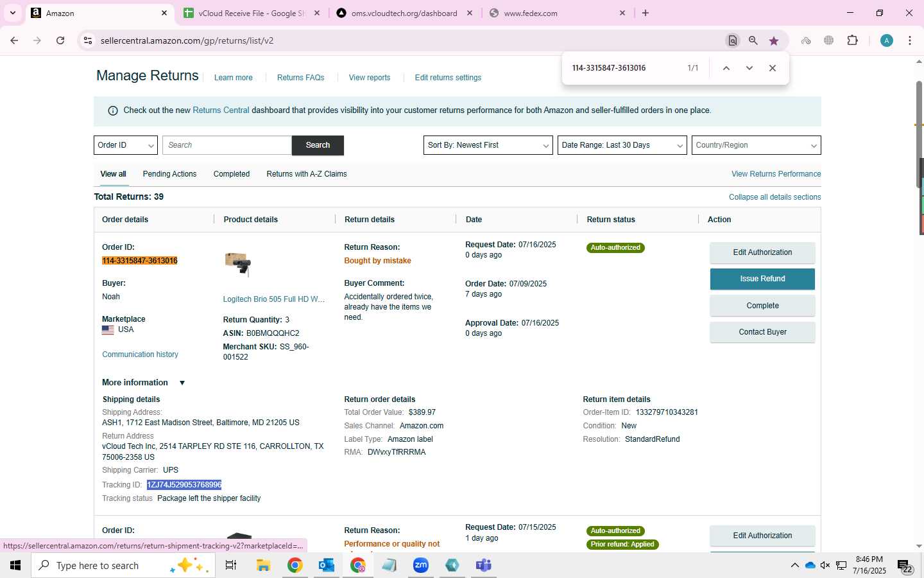Open Task View on the taskbar

(x=231, y=565)
